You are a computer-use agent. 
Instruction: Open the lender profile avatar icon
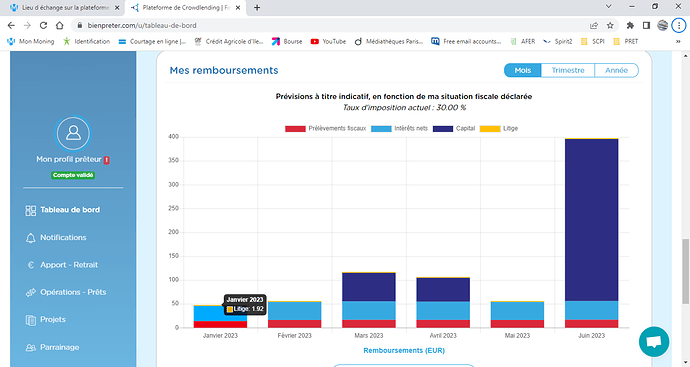73,133
